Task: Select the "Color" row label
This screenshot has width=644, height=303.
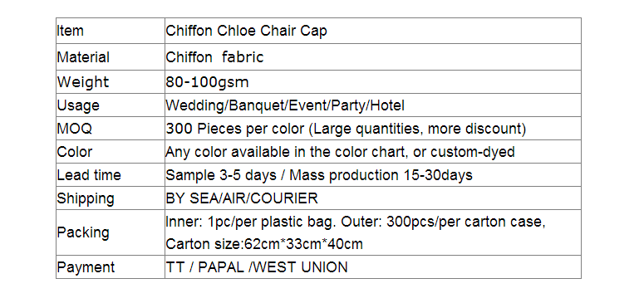Action: coord(75,152)
